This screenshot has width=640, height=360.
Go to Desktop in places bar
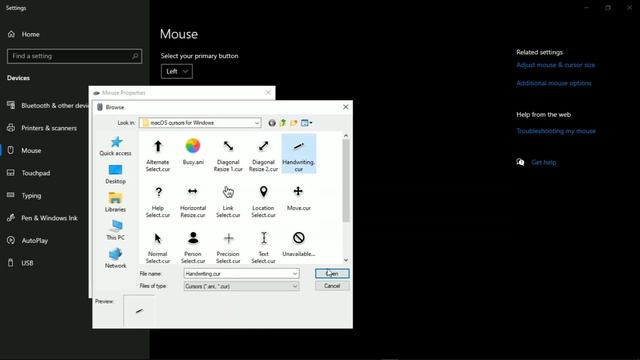pyautogui.click(x=116, y=174)
